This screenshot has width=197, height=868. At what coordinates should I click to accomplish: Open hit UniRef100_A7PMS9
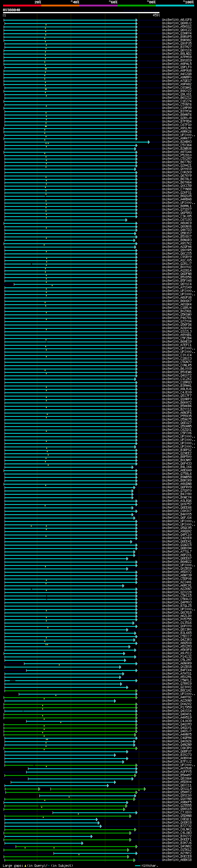tap(177, 57)
